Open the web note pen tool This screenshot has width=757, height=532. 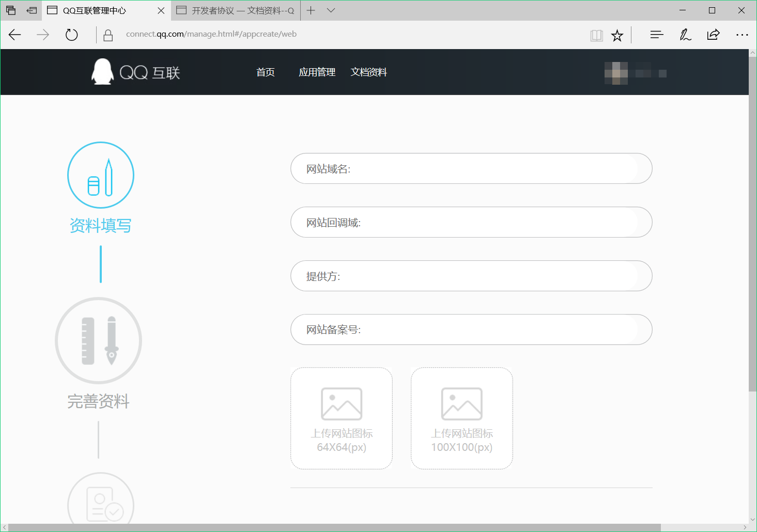[685, 35]
